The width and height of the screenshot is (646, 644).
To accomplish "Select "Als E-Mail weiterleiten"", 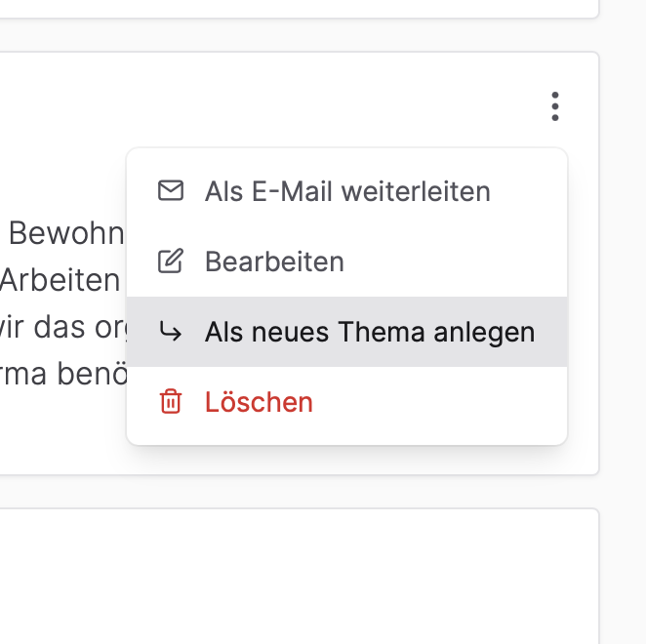I will [x=347, y=191].
